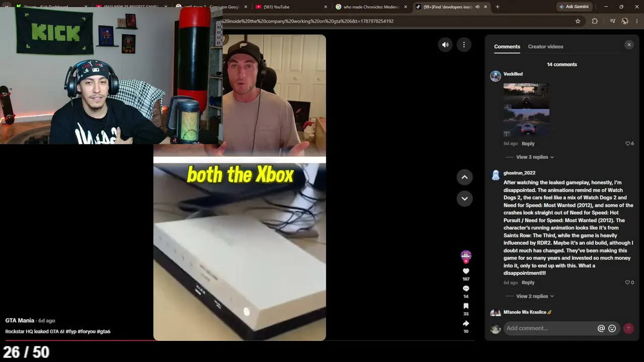Close the comments panel
Image resolution: width=644 pixels, height=362 pixels.
pos(629,45)
